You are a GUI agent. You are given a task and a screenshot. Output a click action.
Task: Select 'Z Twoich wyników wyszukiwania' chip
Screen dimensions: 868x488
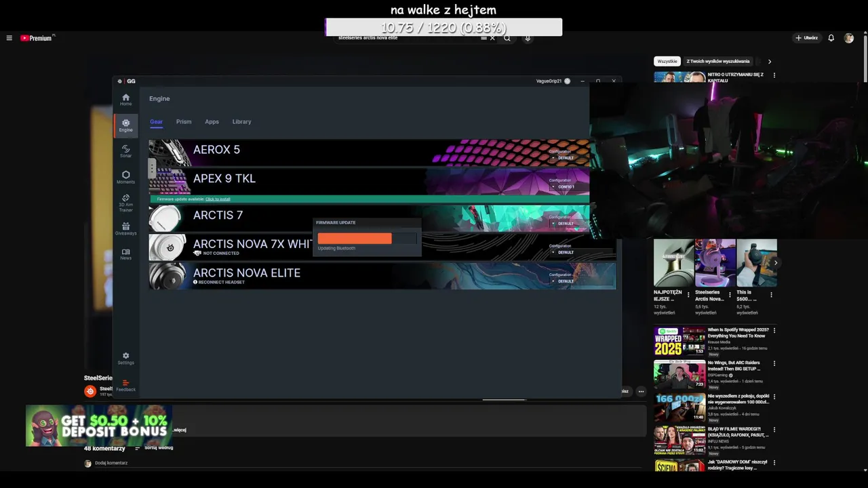(718, 62)
